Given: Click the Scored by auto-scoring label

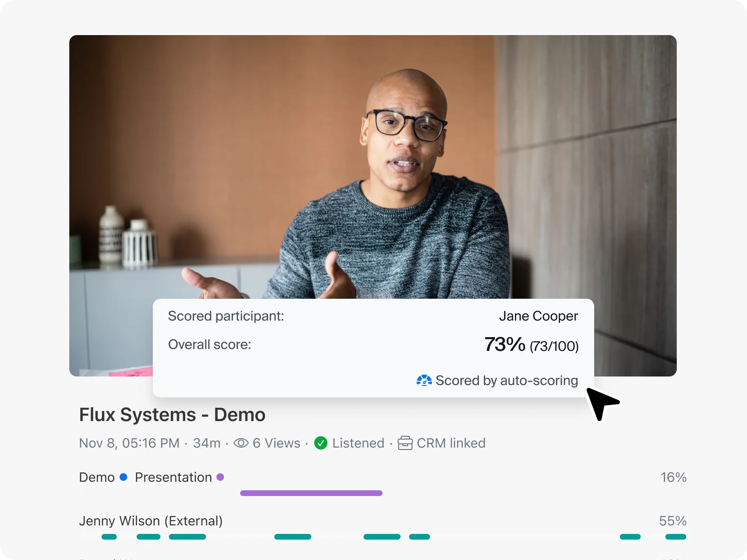Looking at the screenshot, I should tap(507, 380).
